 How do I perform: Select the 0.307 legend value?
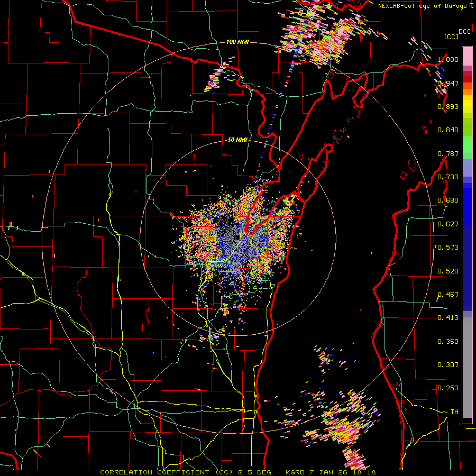click(448, 365)
